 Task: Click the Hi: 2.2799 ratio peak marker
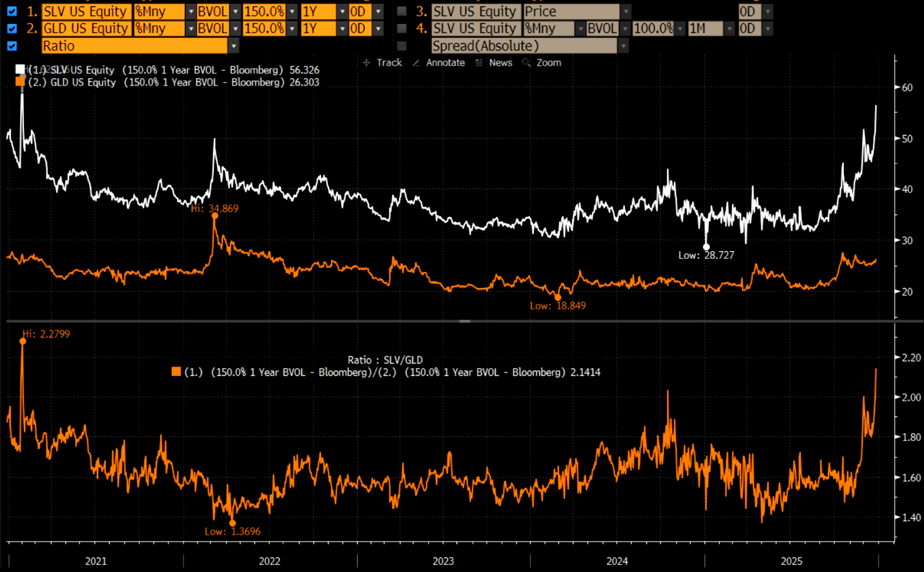23,341
